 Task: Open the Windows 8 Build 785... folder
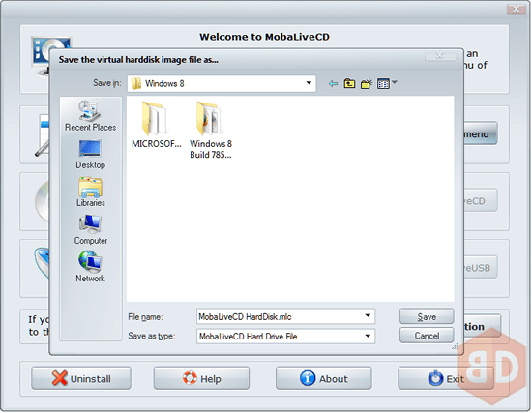click(210, 131)
